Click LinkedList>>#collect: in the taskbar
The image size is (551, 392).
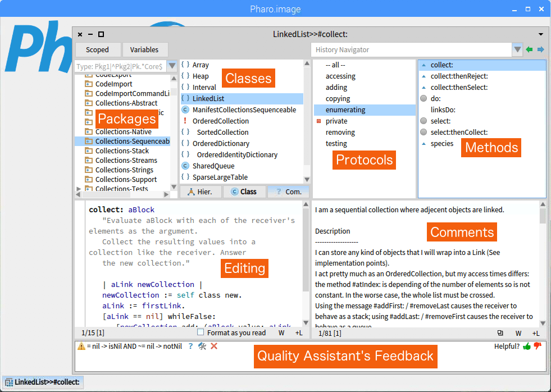click(x=42, y=381)
